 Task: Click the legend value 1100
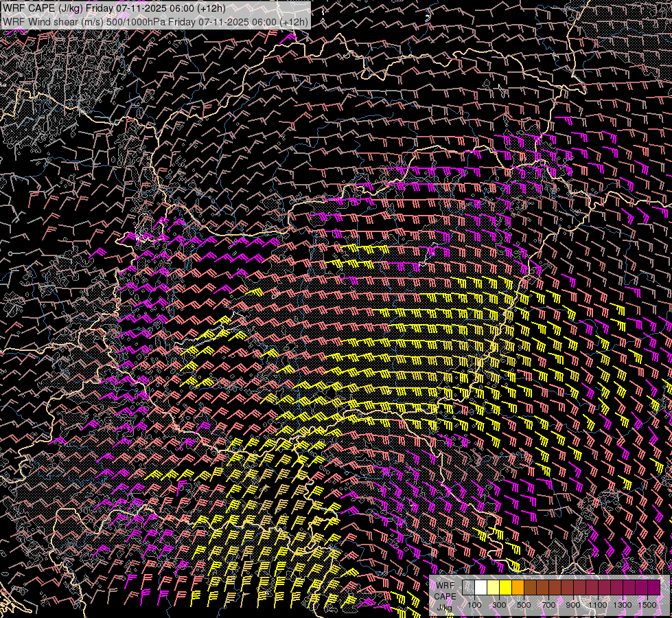click(x=597, y=605)
